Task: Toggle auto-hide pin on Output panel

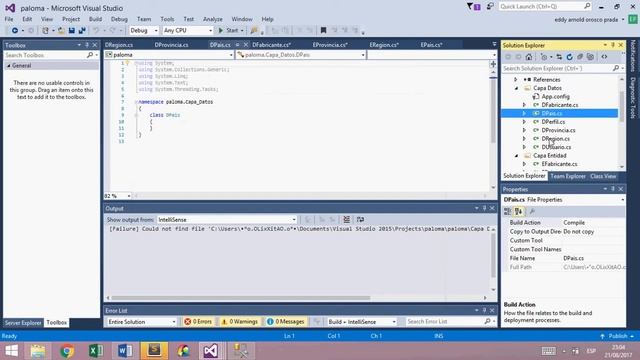Action: pyautogui.click(x=484, y=208)
